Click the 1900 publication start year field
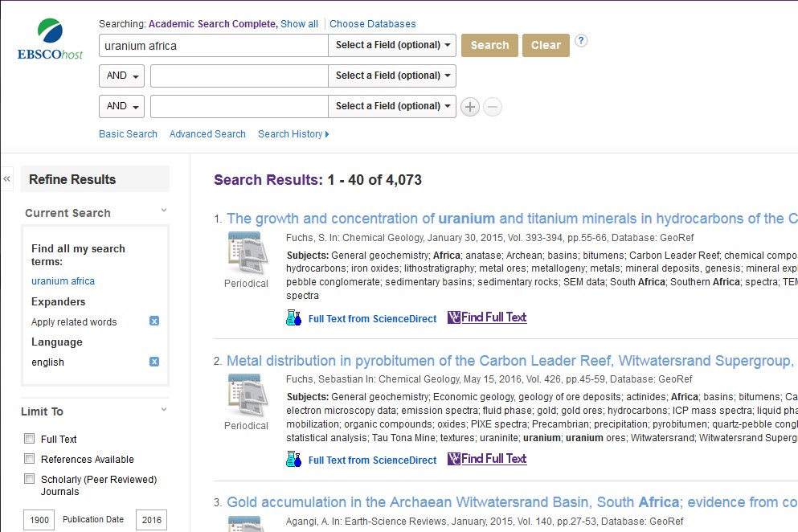 pos(39,520)
